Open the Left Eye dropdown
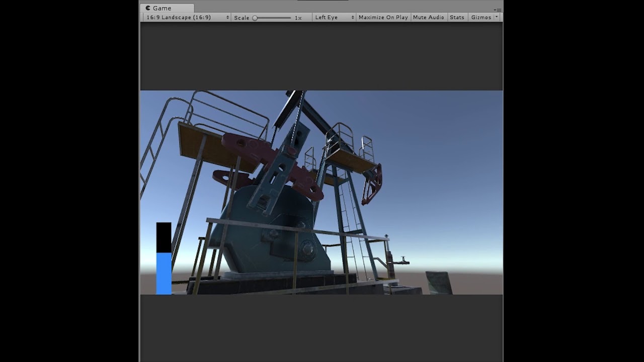The height and width of the screenshot is (362, 644). [334, 17]
